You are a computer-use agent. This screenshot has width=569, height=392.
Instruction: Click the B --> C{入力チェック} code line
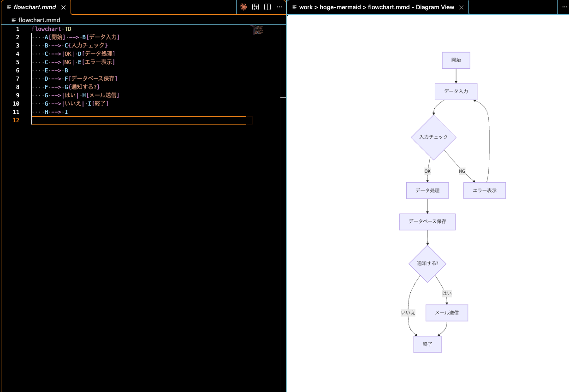coord(76,45)
